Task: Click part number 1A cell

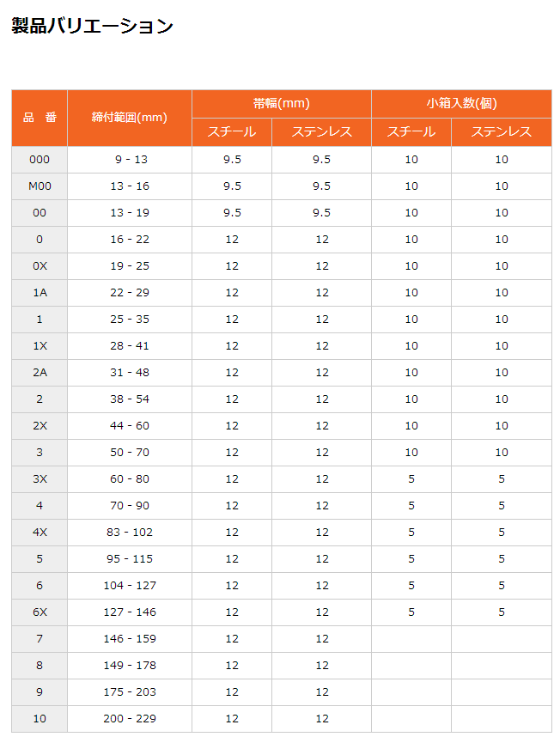Action: [40, 293]
